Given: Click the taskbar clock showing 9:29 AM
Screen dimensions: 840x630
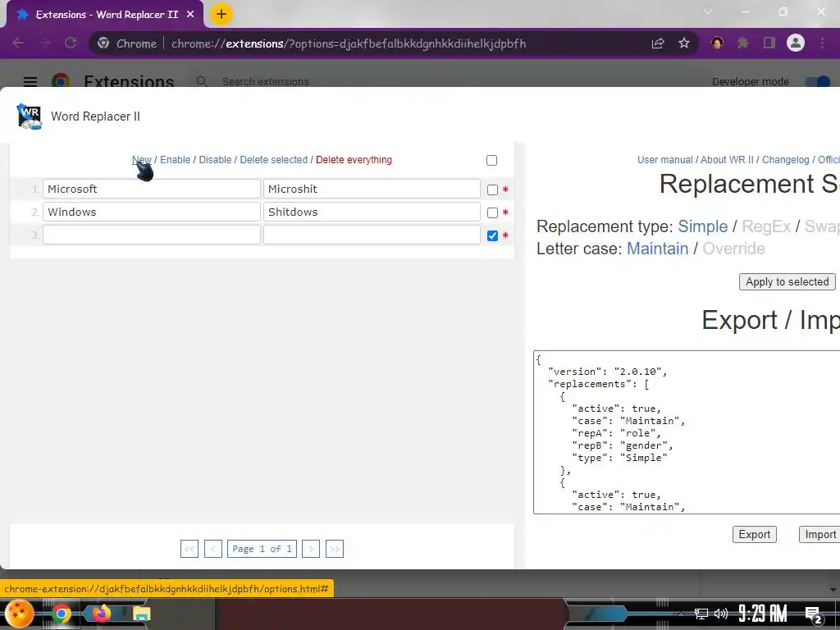Looking at the screenshot, I should click(762, 614).
